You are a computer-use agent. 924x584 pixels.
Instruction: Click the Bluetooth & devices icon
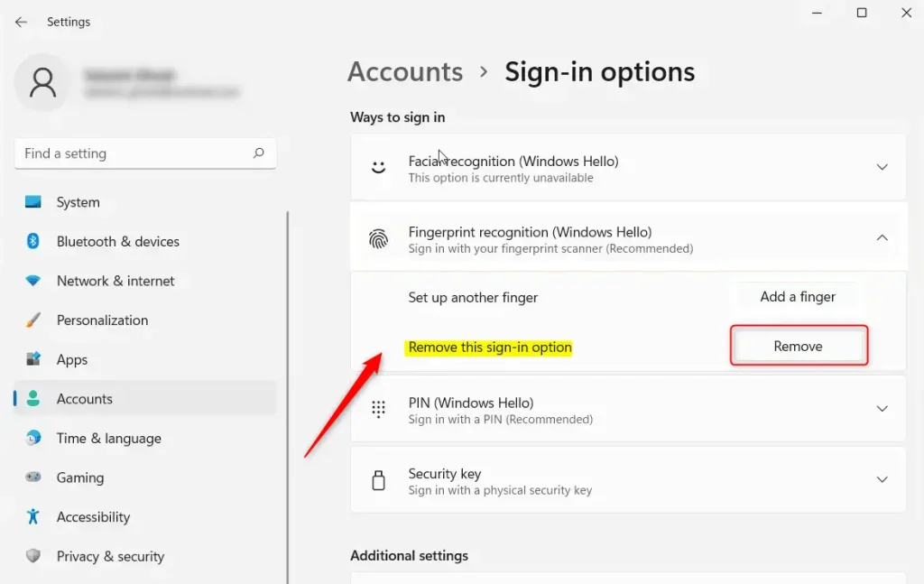click(x=33, y=241)
